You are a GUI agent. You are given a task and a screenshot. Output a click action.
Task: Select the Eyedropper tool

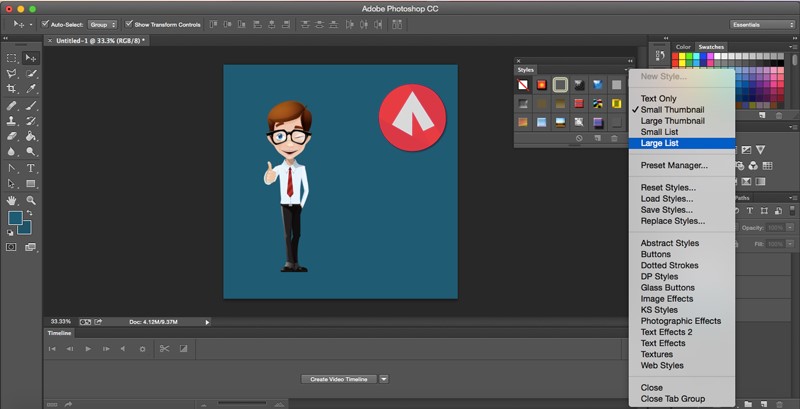[x=31, y=89]
